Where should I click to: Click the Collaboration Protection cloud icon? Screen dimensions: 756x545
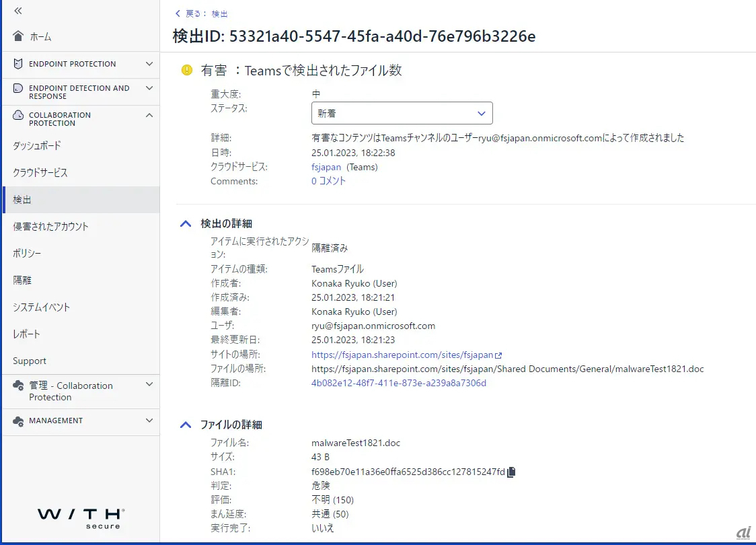[x=18, y=116]
